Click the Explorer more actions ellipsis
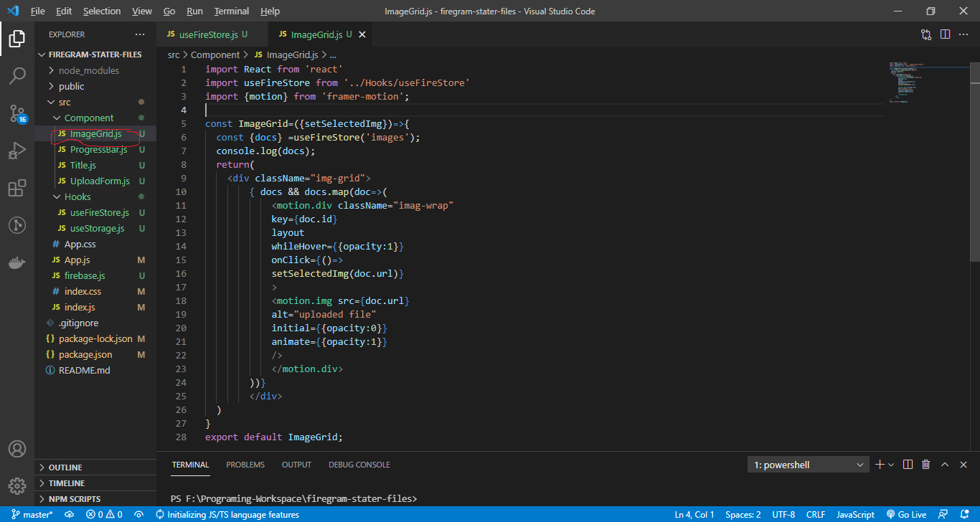Viewport: 980px width, 522px height. 139,34
